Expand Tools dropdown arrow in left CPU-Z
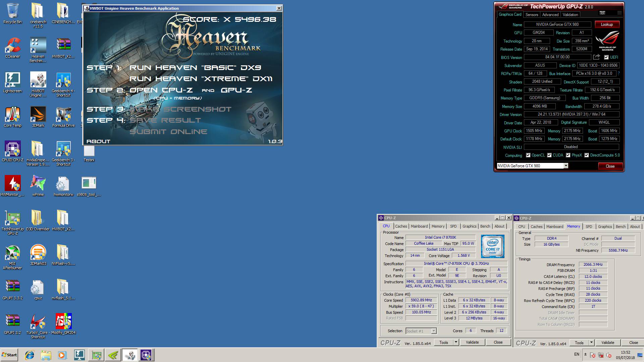Viewport: 644px width, 362px height. click(456, 342)
